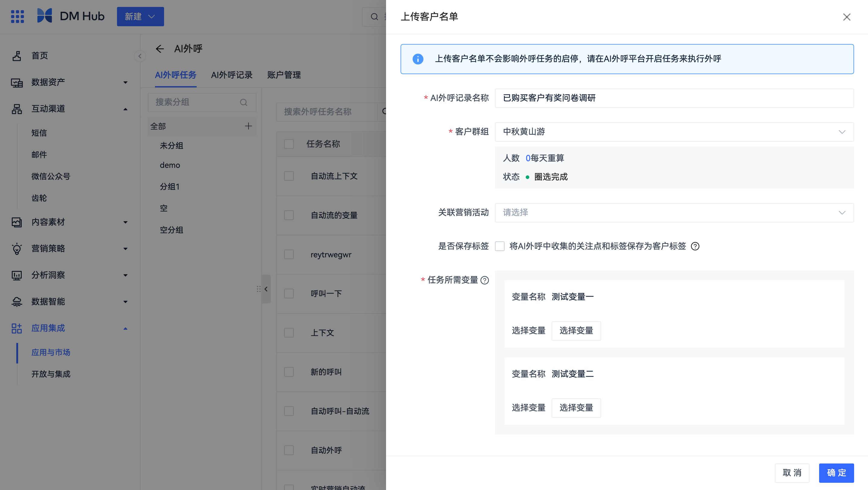Screen dimensions: 868x490
Task: Click 选择变量 button for 测试变量二
Action: [x=576, y=408]
